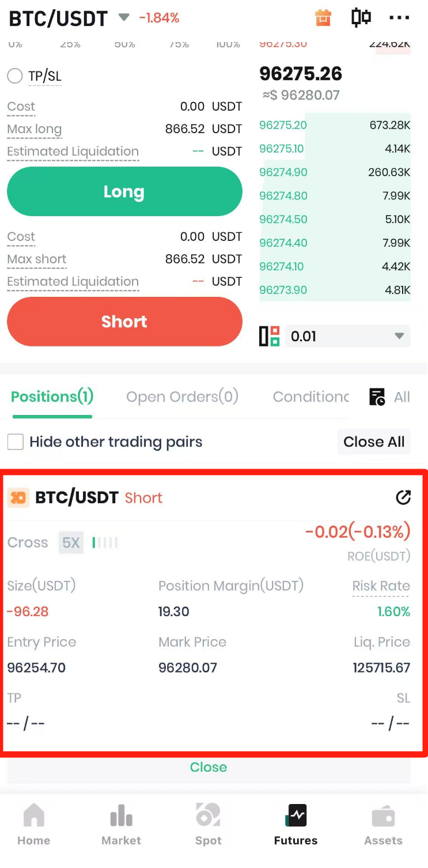The width and height of the screenshot is (428, 868).
Task: Change the 5X leverage setting
Action: coord(71,542)
